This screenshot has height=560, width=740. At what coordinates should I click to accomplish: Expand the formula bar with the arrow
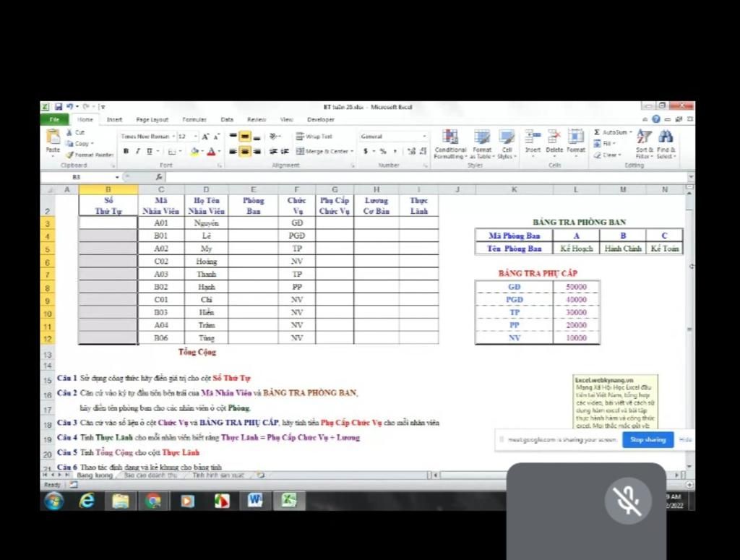click(691, 177)
